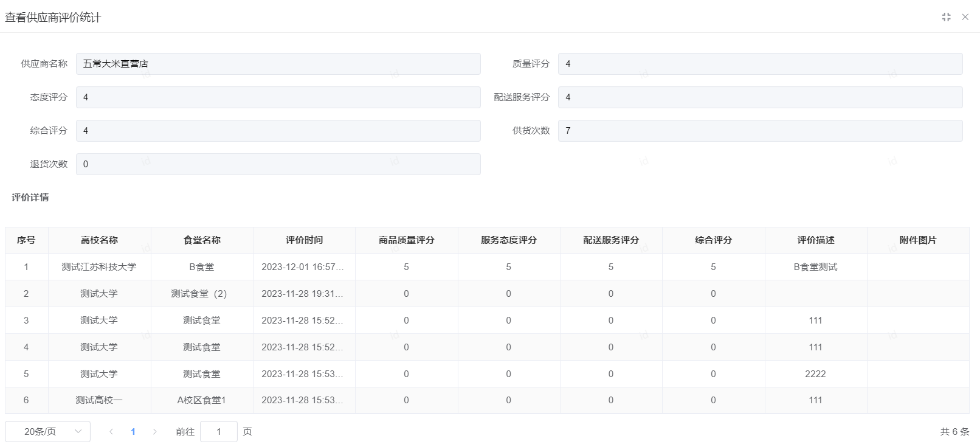Viewport: 980px width, 444px height.
Task: Open the 20条/页 page size dropdown
Action: tap(47, 431)
